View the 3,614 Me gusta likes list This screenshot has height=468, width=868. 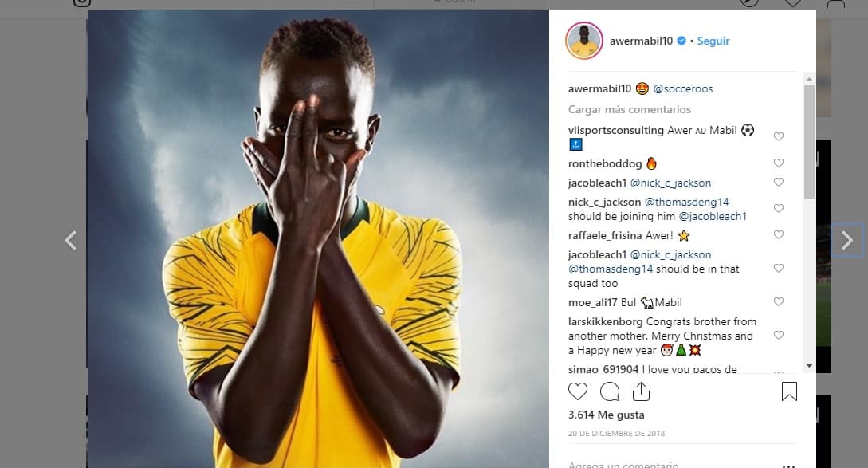point(606,415)
